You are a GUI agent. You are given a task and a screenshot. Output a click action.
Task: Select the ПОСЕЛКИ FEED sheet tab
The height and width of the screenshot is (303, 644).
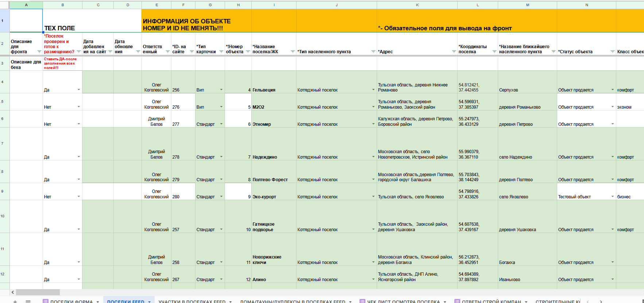[126, 302]
